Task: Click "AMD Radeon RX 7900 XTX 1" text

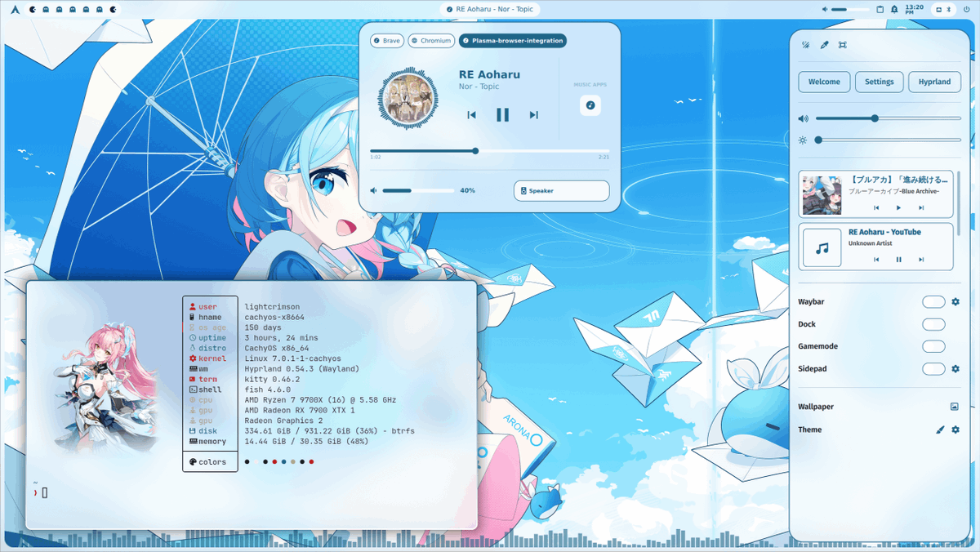Action: [300, 410]
